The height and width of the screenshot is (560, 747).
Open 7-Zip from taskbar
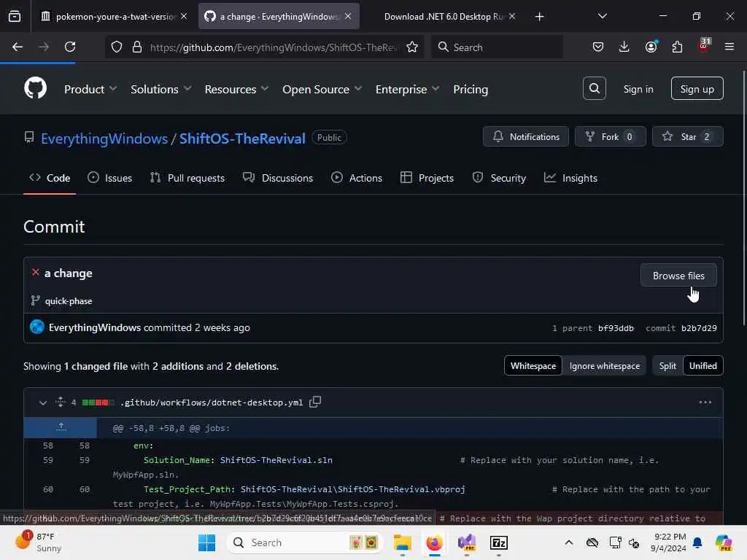[x=498, y=542]
